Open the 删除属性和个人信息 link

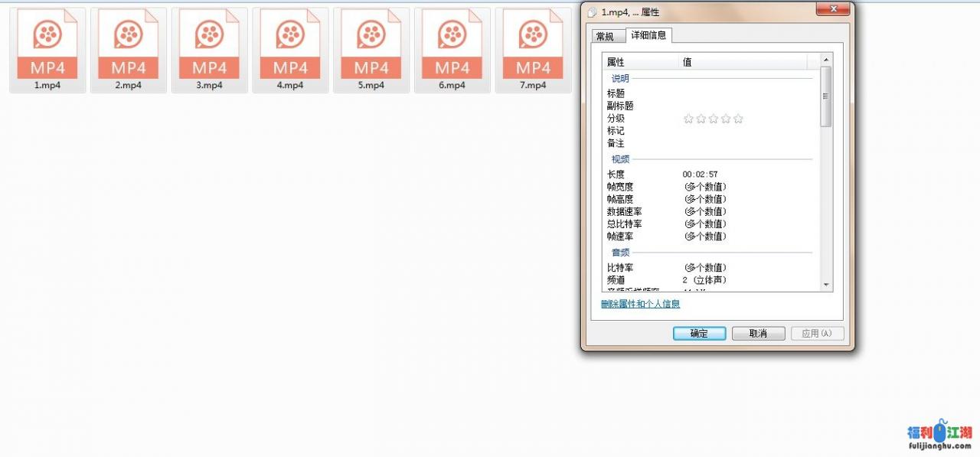coord(641,304)
